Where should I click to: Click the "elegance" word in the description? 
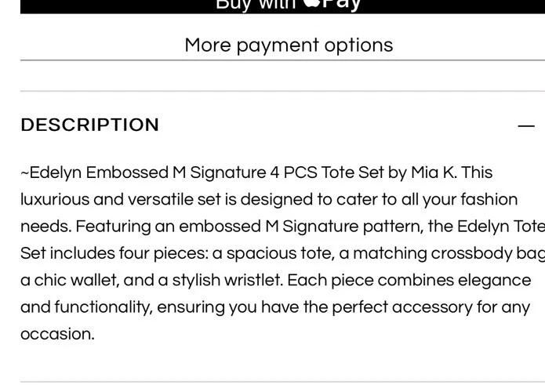[x=488, y=280]
